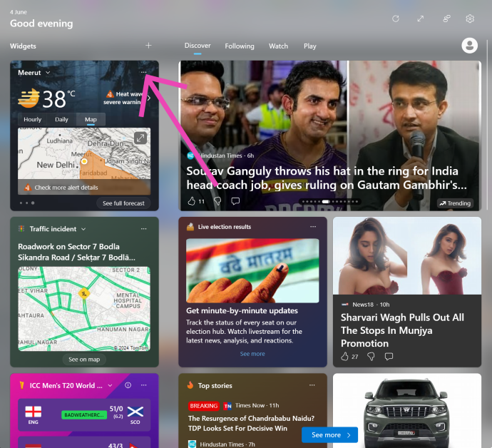Open See more link in election card
The width and height of the screenshot is (492, 448).
click(x=252, y=354)
